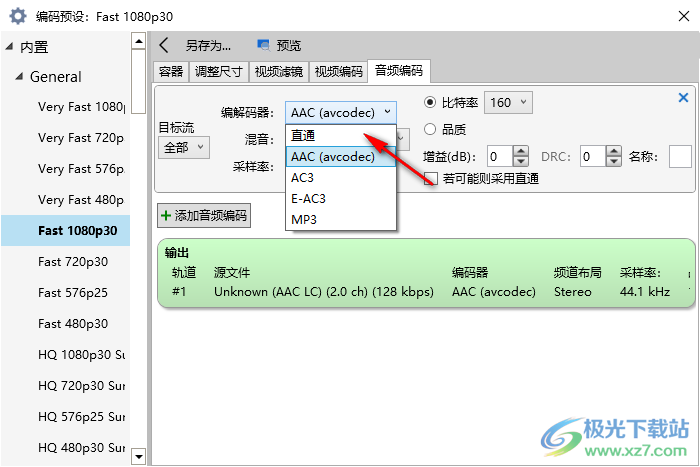Choose 直通 in codec dropdown list
This screenshot has width=700, height=467.
point(341,135)
